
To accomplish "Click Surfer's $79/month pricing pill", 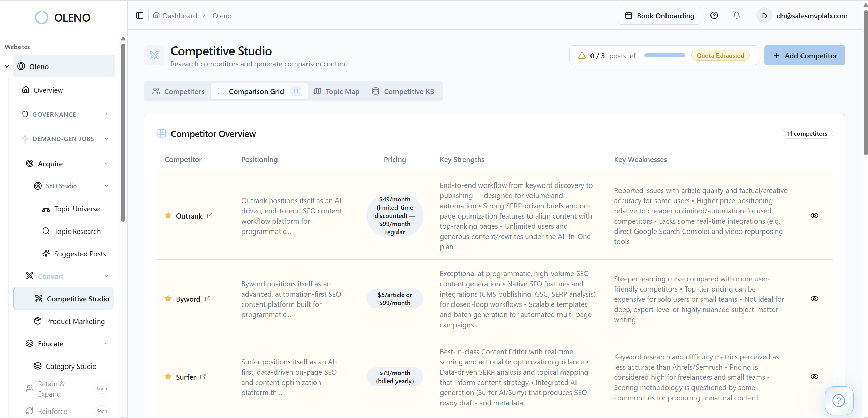I will 395,377.
